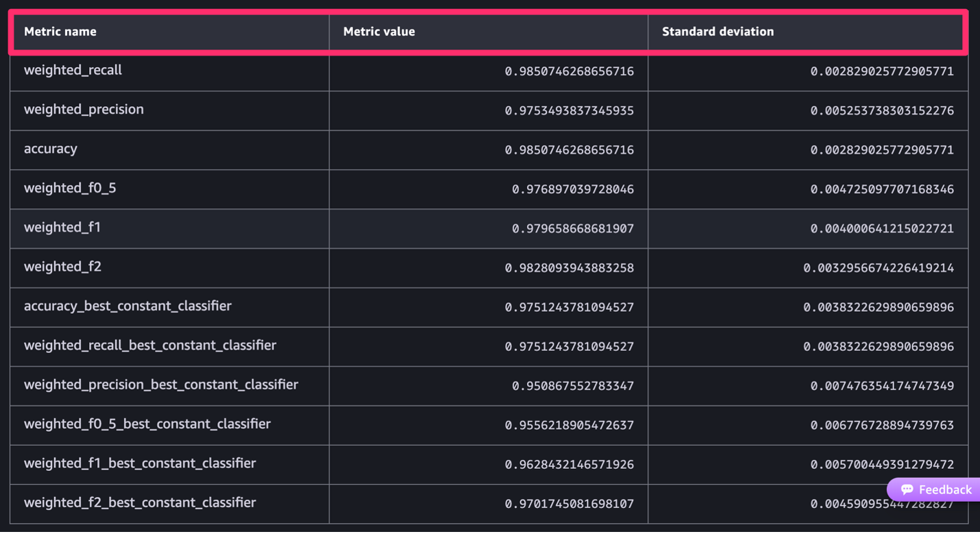Screen dimensions: 980x534
Task: Click weighted_f1_best_constant_classifier row label
Action: [x=140, y=463]
